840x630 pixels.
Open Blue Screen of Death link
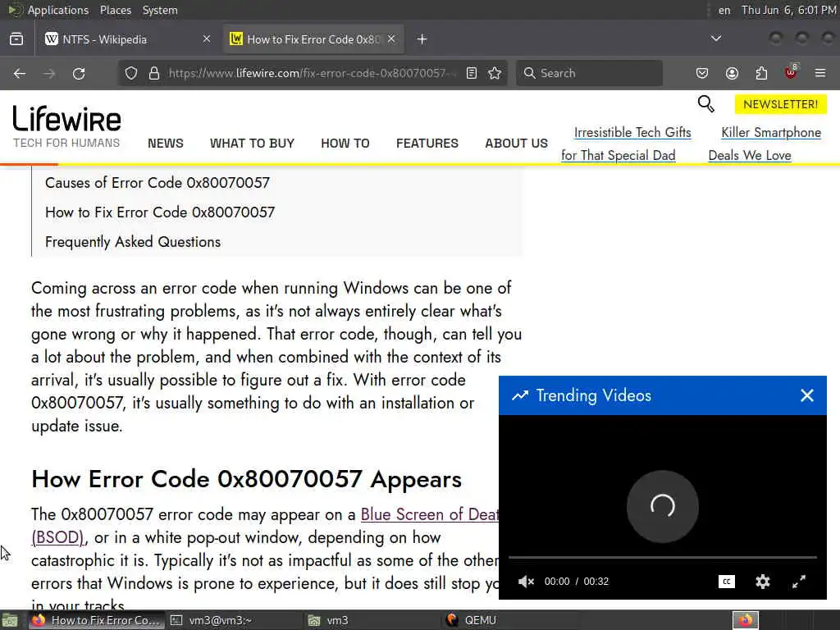(x=430, y=514)
